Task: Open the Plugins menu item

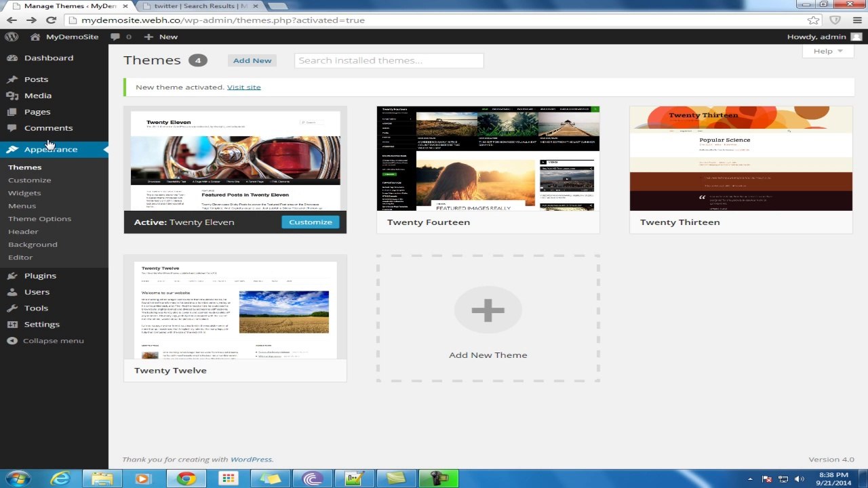Action: (40, 276)
